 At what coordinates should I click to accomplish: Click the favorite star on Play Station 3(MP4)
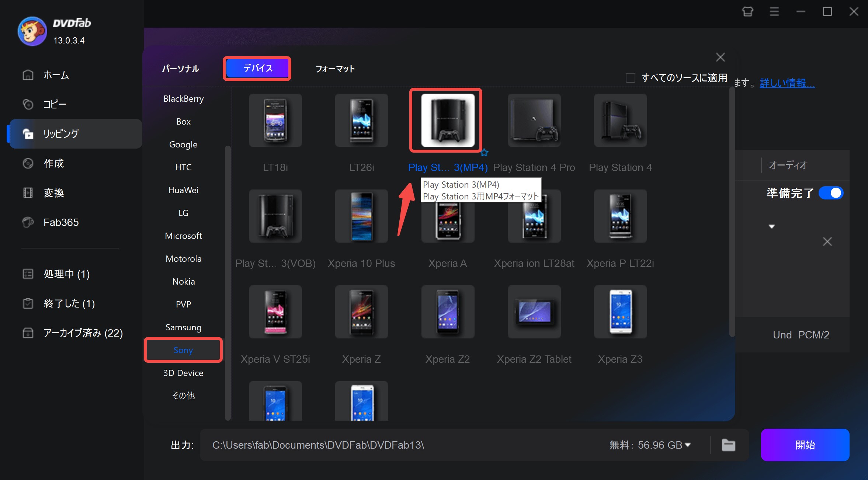coord(484,152)
